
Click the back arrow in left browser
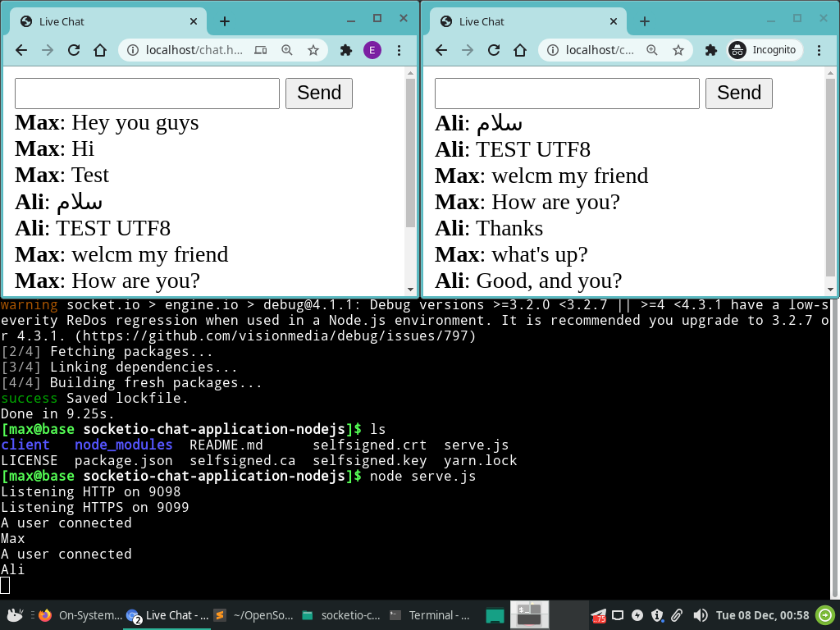click(21, 50)
